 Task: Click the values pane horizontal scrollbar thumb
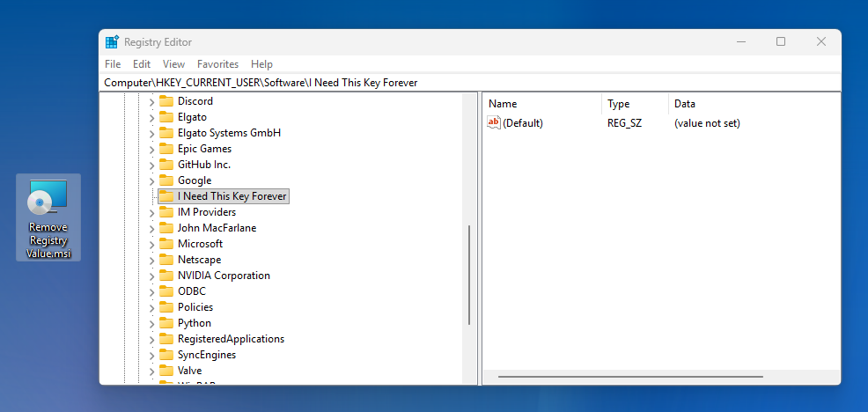click(630, 377)
